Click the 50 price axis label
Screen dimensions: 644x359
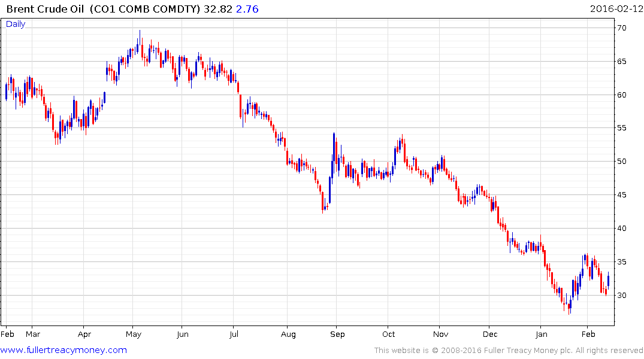pyautogui.click(x=621, y=162)
